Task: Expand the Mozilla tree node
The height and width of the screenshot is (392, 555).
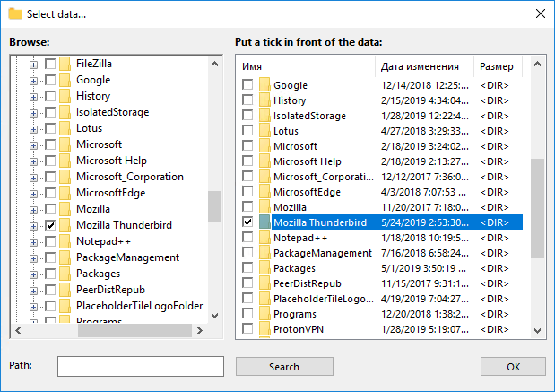Action: pos(33,210)
